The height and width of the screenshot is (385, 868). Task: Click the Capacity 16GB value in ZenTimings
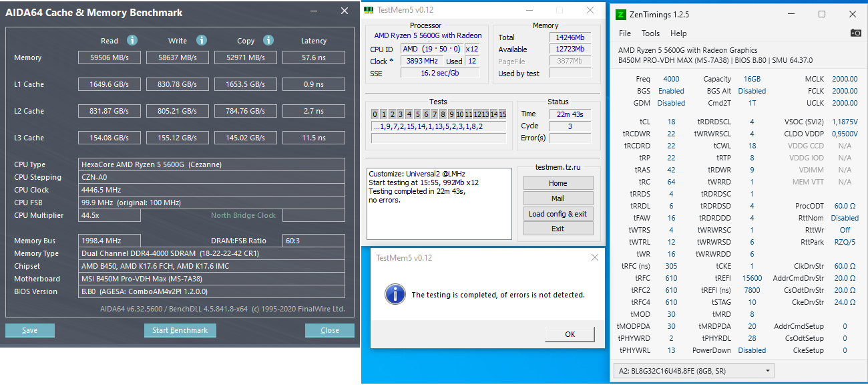point(752,79)
